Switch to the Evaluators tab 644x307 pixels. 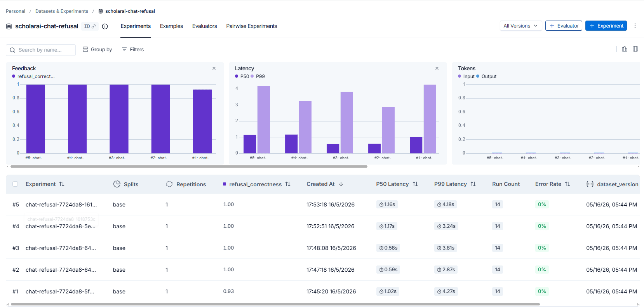pos(205,26)
